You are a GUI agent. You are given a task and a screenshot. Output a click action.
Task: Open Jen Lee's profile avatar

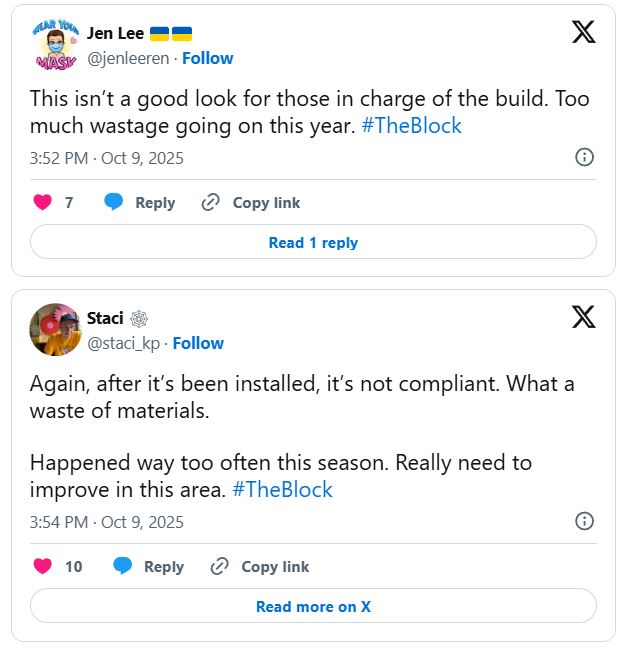click(x=55, y=45)
